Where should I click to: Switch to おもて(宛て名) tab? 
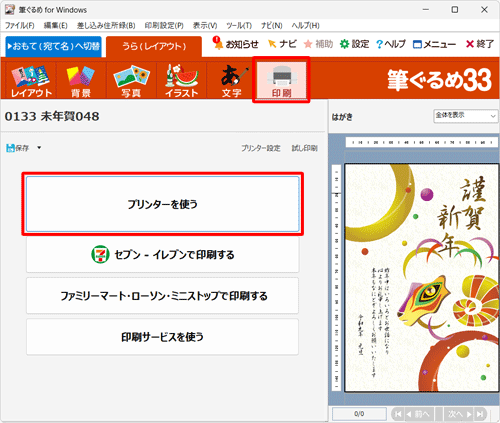click(x=54, y=46)
